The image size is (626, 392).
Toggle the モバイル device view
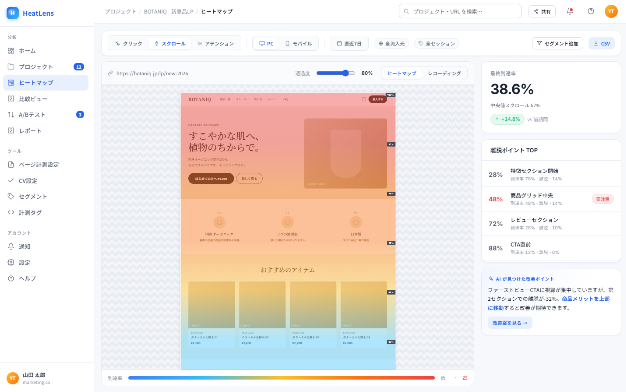299,44
